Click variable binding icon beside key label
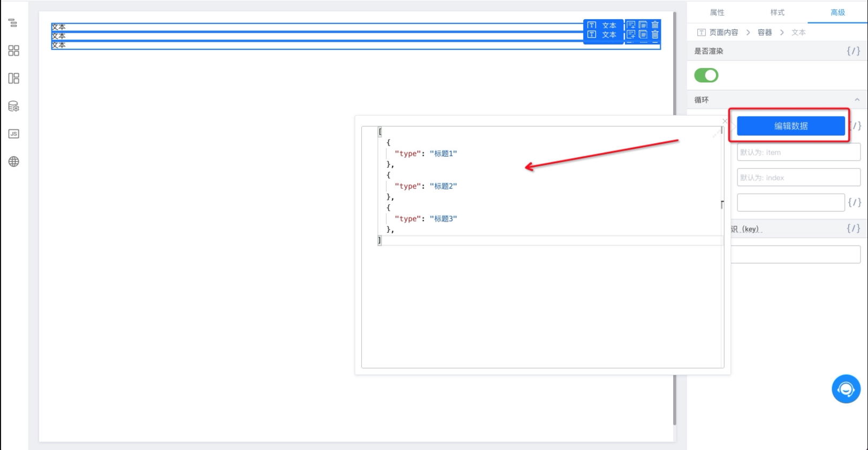This screenshot has height=450, width=868. [854, 228]
